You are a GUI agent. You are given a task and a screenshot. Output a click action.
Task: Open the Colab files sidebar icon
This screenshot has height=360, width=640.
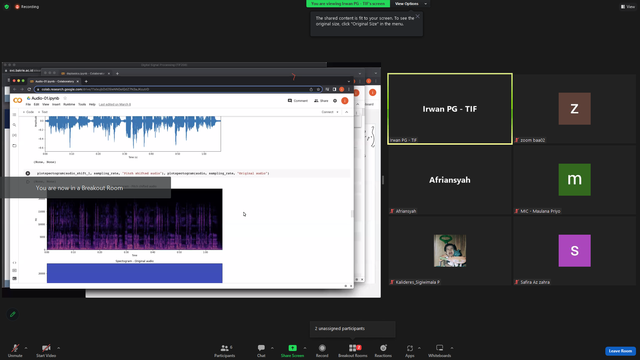(x=14, y=146)
